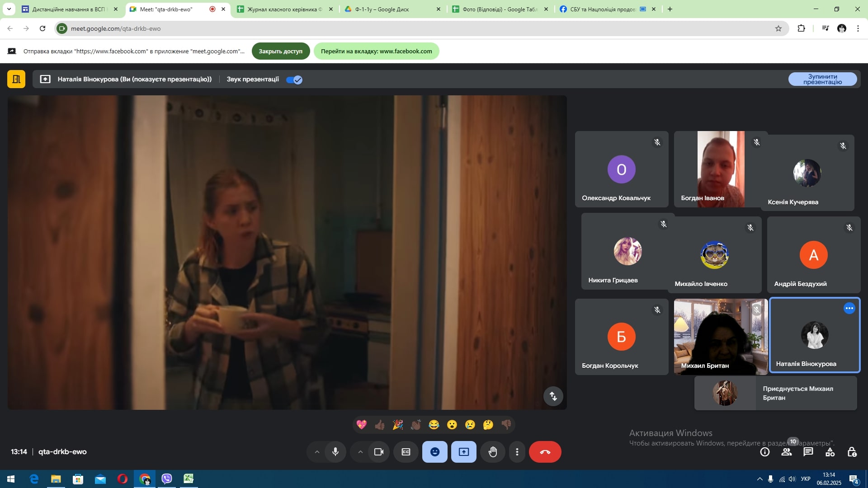This screenshot has width=868, height=488.
Task: Send the sad face reaction
Action: click(x=470, y=425)
